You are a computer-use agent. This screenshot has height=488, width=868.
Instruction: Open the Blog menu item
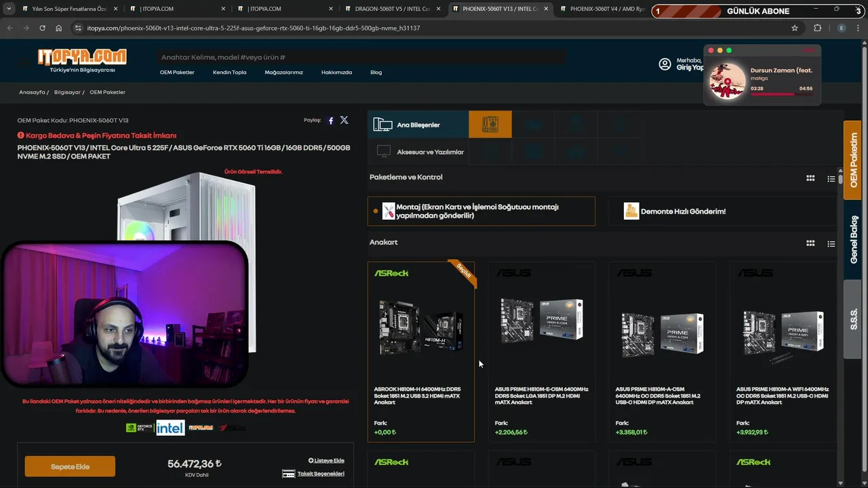[376, 73]
